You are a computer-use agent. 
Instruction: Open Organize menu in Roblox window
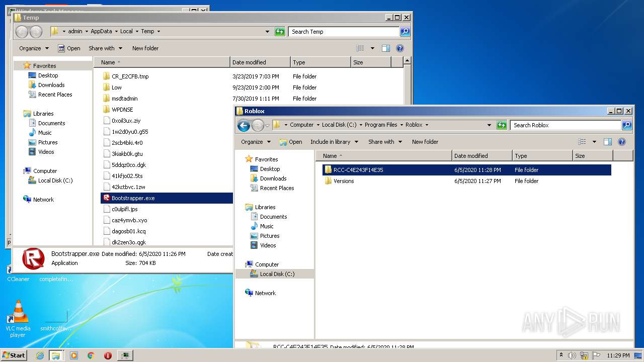click(x=256, y=142)
